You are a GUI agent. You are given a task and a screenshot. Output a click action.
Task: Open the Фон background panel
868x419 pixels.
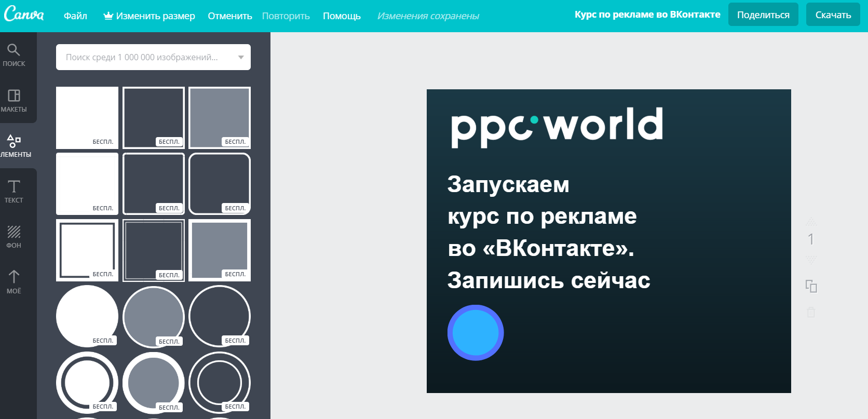(14, 237)
